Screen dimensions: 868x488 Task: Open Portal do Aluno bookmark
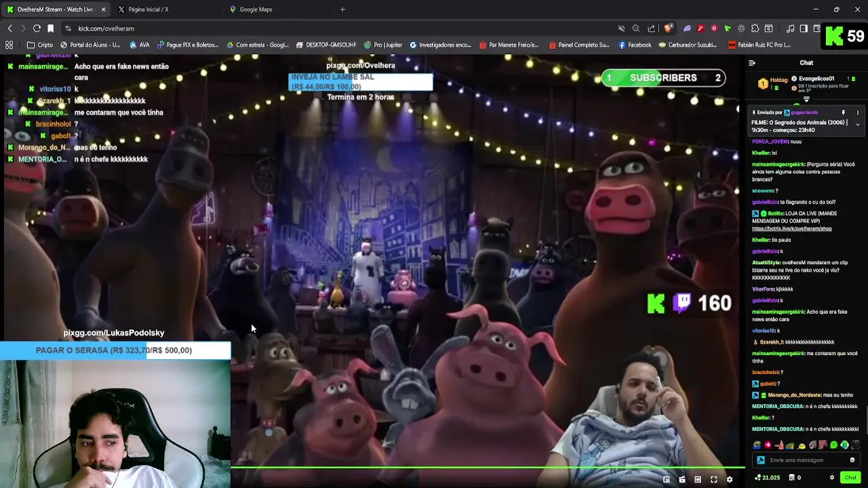click(90, 45)
